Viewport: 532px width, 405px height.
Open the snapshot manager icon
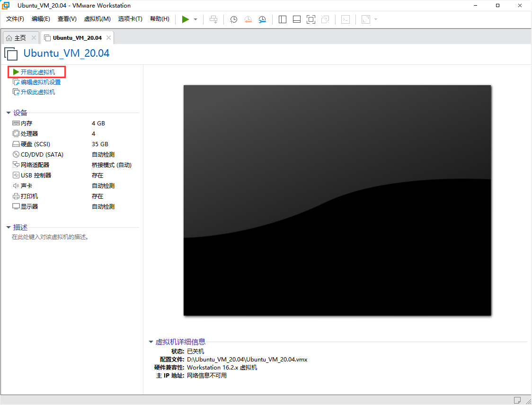click(x=262, y=19)
